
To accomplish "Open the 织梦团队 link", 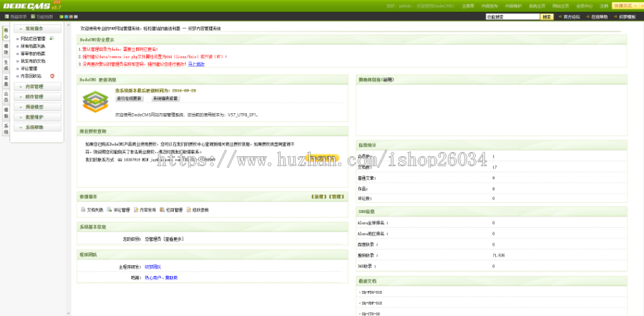I will tap(153, 267).
